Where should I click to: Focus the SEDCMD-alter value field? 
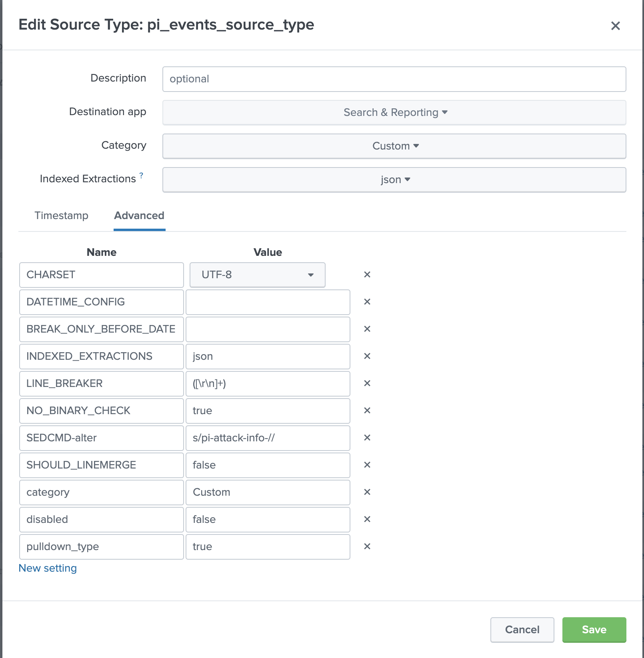coord(268,438)
